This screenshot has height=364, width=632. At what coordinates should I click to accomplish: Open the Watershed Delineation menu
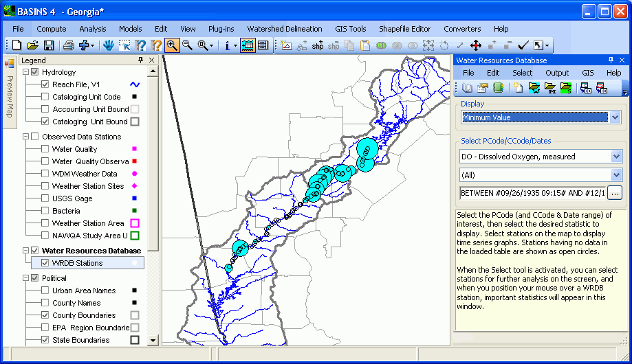point(284,29)
